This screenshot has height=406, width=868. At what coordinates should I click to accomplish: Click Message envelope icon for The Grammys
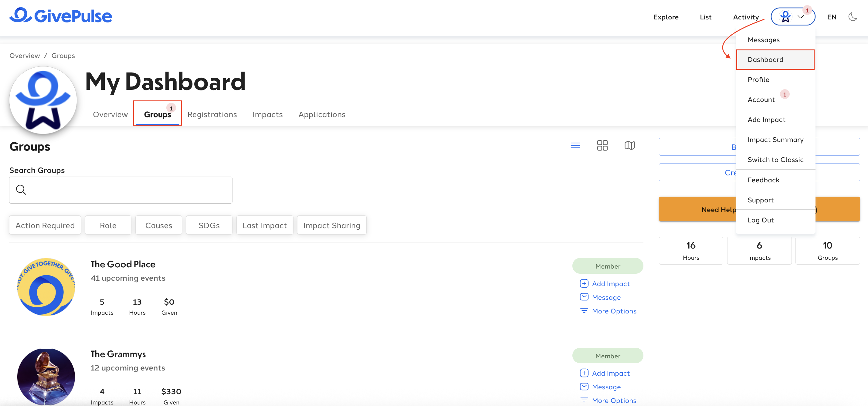[x=584, y=387]
